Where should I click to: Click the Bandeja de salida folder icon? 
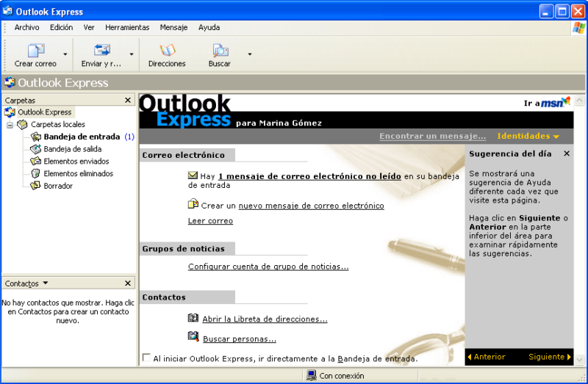[x=35, y=149]
